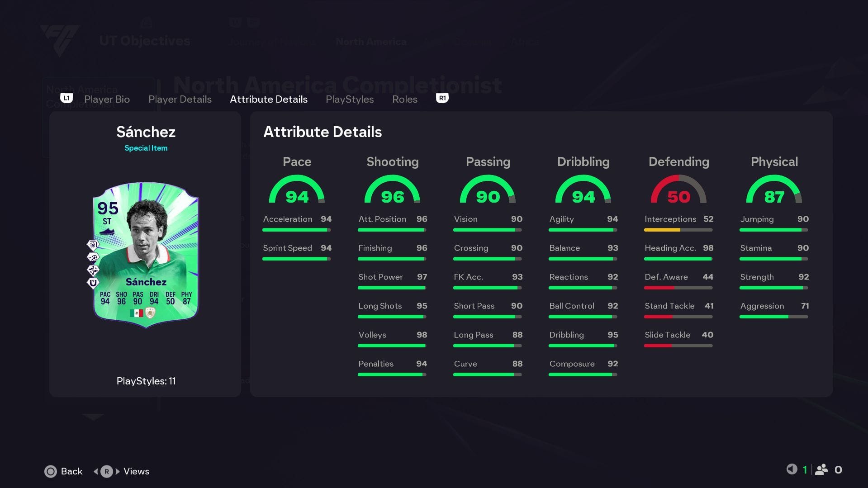Screen dimensions: 868x488
Task: Click the Aggression 71 row
Action: coord(774,310)
